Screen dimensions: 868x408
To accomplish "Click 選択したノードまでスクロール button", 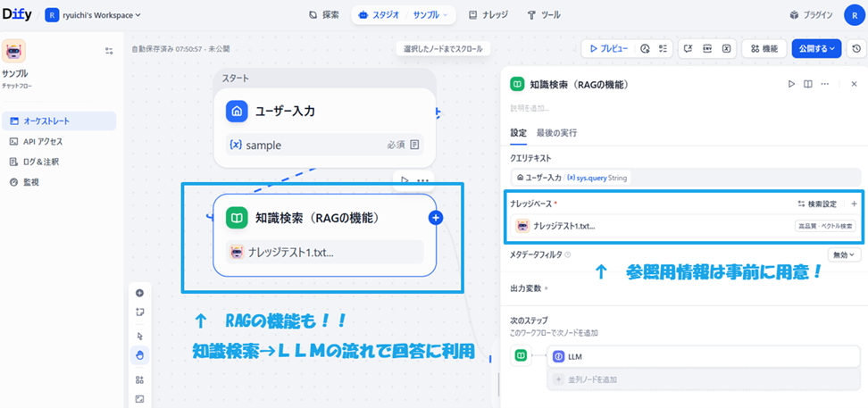I will [x=443, y=49].
